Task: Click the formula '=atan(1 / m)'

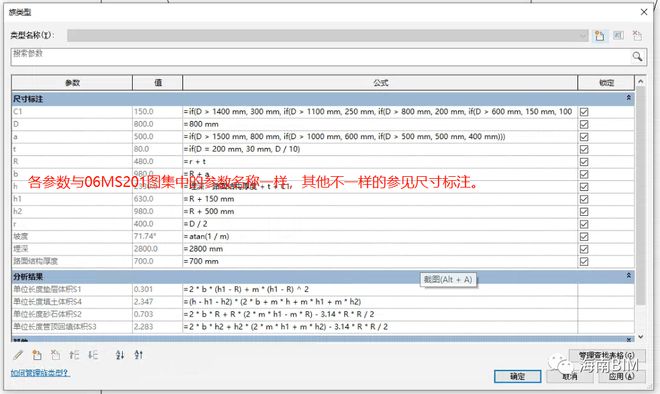Action: 207,237
